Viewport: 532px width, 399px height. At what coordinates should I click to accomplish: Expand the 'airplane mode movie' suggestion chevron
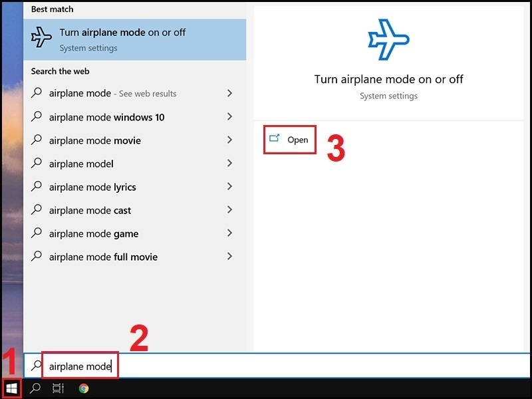[229, 140]
